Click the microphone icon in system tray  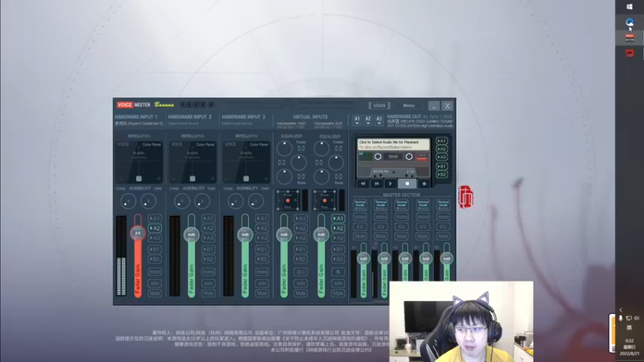click(621, 318)
